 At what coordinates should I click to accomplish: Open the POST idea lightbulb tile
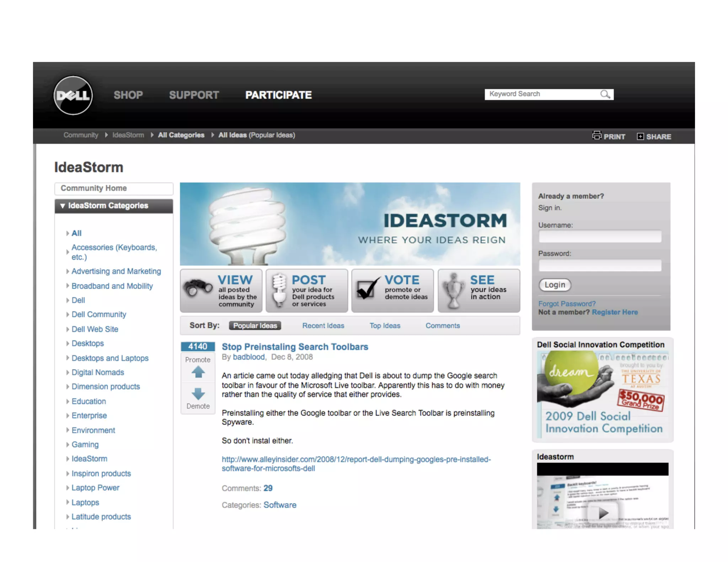click(307, 291)
